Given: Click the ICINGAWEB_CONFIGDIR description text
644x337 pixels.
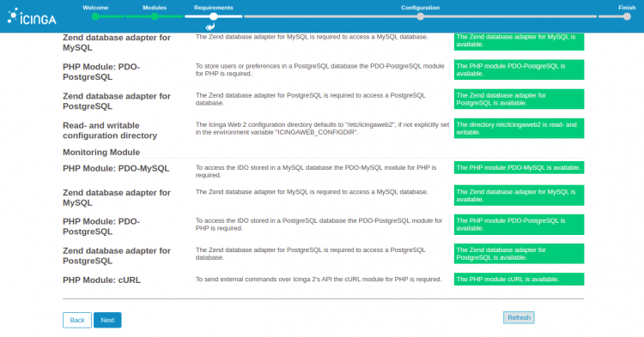Looking at the screenshot, I should (x=322, y=129).
